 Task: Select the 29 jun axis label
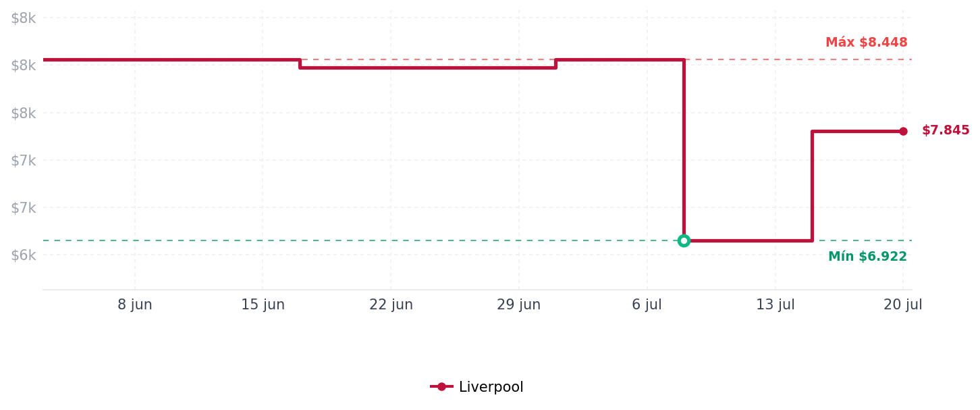click(x=519, y=305)
